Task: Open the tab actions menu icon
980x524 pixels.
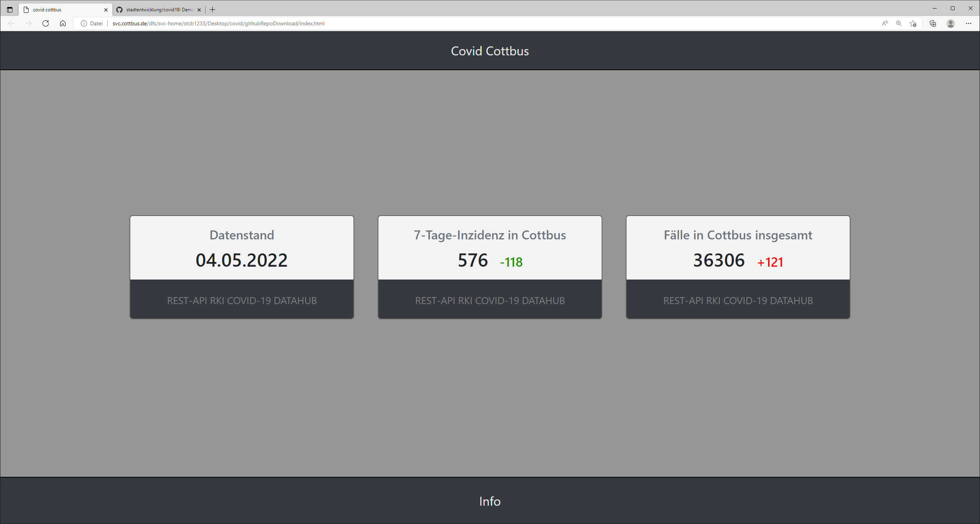Action: click(10, 10)
